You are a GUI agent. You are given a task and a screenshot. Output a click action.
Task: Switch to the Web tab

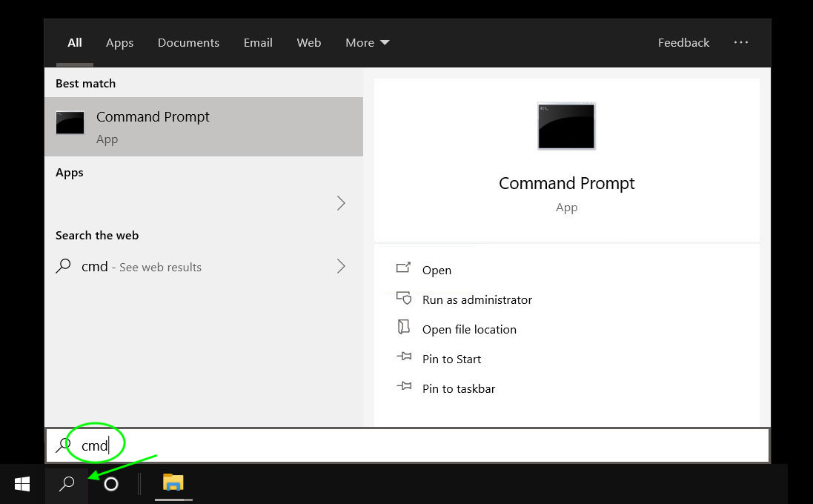(x=309, y=42)
